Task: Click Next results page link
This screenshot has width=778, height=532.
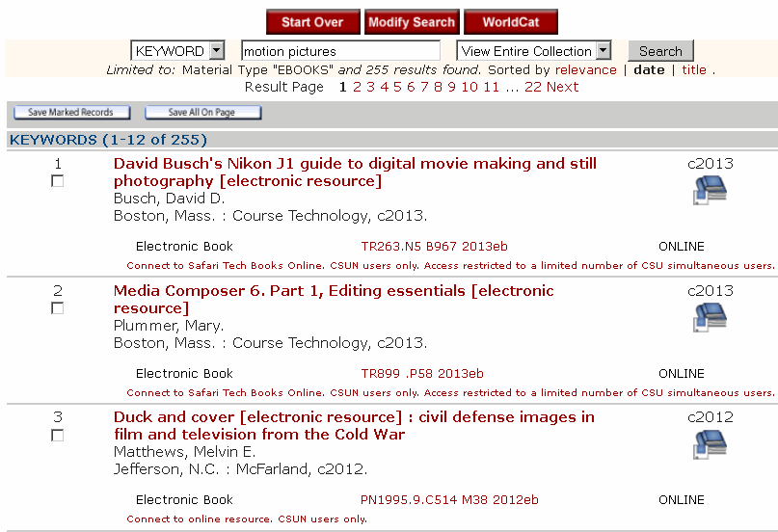Action: [562, 87]
